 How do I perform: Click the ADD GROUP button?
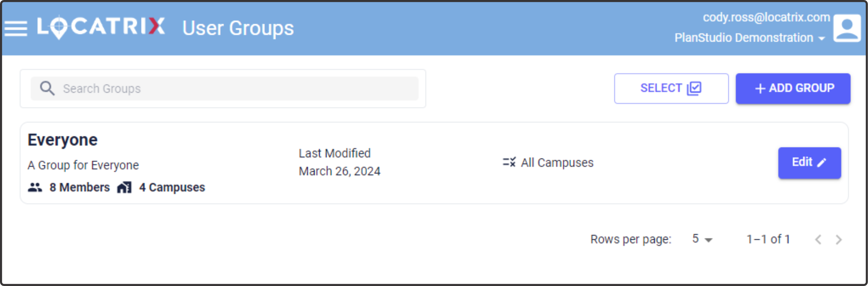click(793, 88)
